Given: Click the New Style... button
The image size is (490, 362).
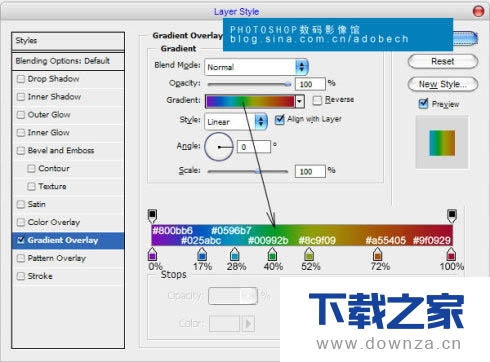Looking at the screenshot, I should point(443,84).
